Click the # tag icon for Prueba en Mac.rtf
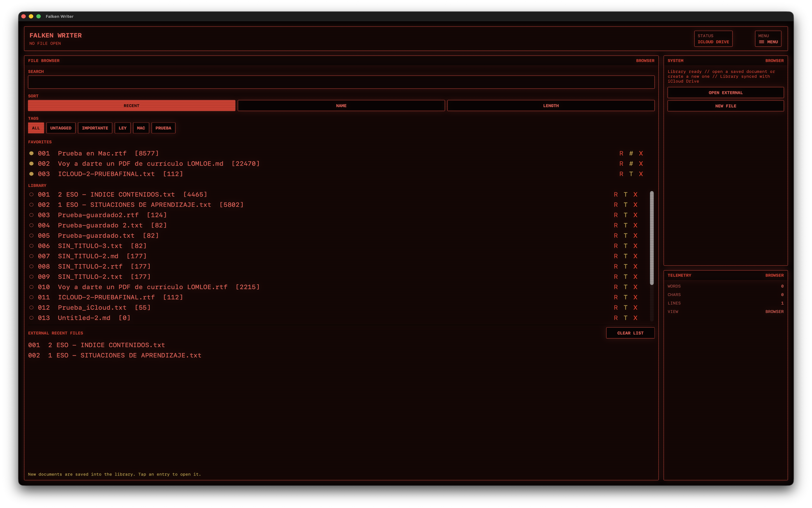Viewport: 812px width, 508px height. coord(631,153)
